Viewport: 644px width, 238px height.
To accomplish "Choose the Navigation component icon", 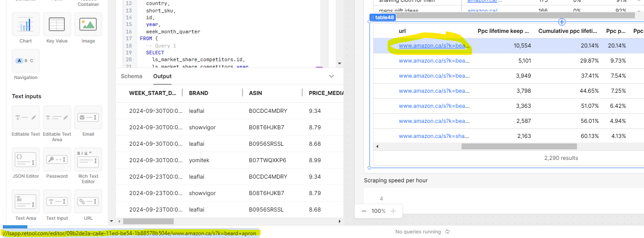I will click(26, 61).
